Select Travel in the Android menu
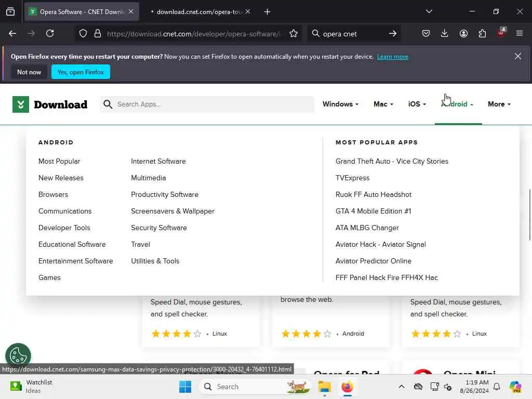This screenshot has width=532, height=399. pyautogui.click(x=140, y=245)
